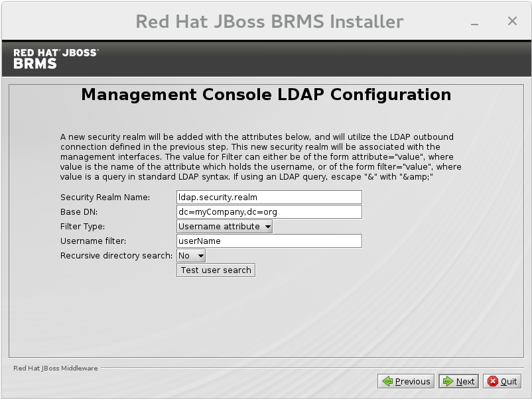Click the Username filter label
This screenshot has height=399, width=532.
pos(93,241)
